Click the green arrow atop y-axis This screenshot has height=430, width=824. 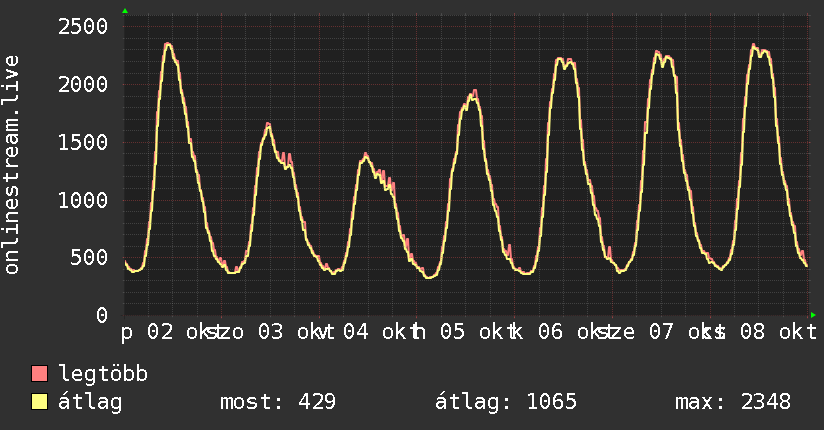point(125,11)
